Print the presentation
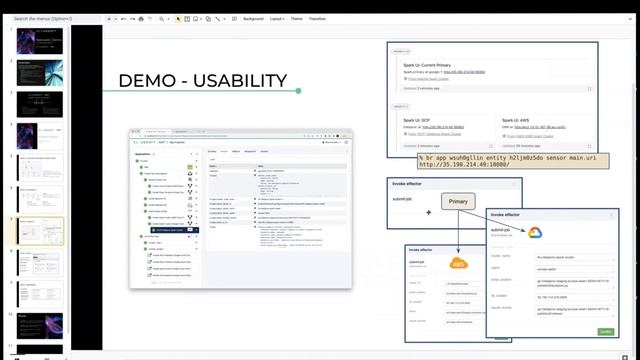The height and width of the screenshot is (360, 640). pyautogui.click(x=141, y=19)
